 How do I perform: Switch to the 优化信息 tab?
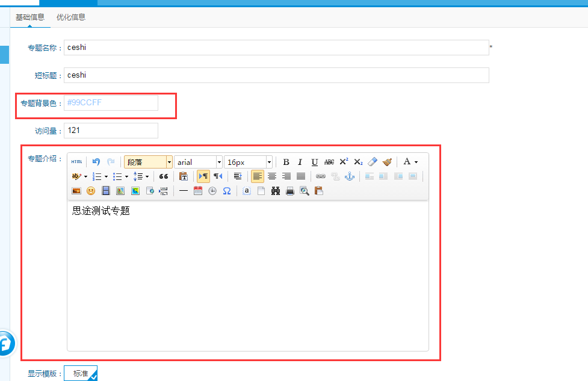[x=71, y=17]
